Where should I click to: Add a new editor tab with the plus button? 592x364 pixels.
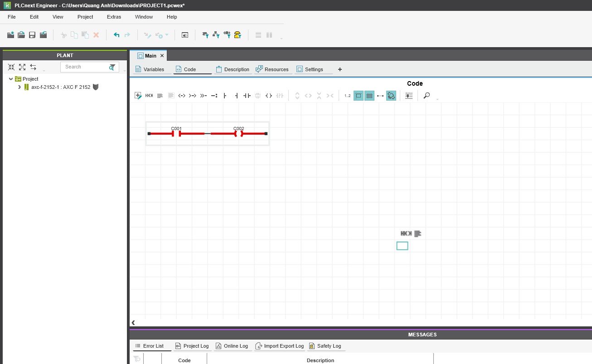(340, 69)
